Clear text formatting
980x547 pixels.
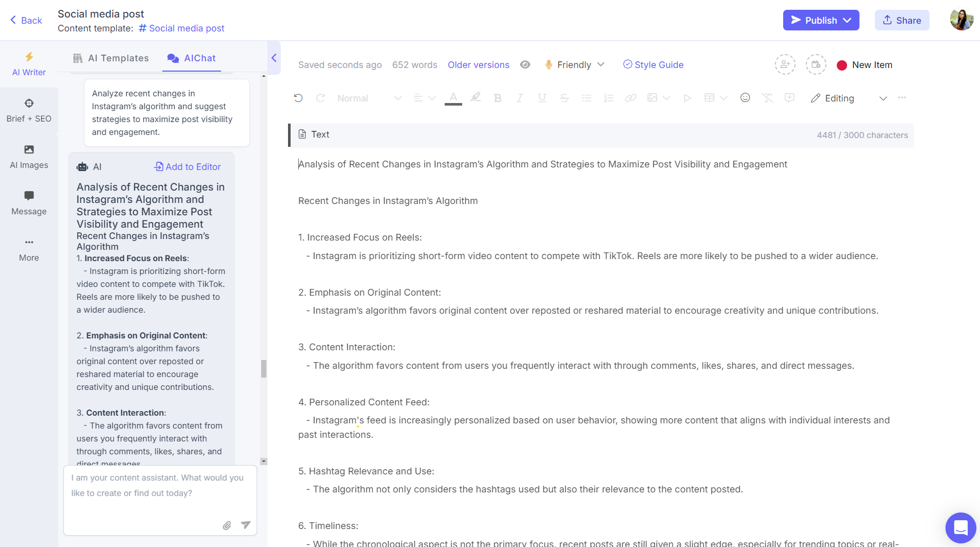767,98
